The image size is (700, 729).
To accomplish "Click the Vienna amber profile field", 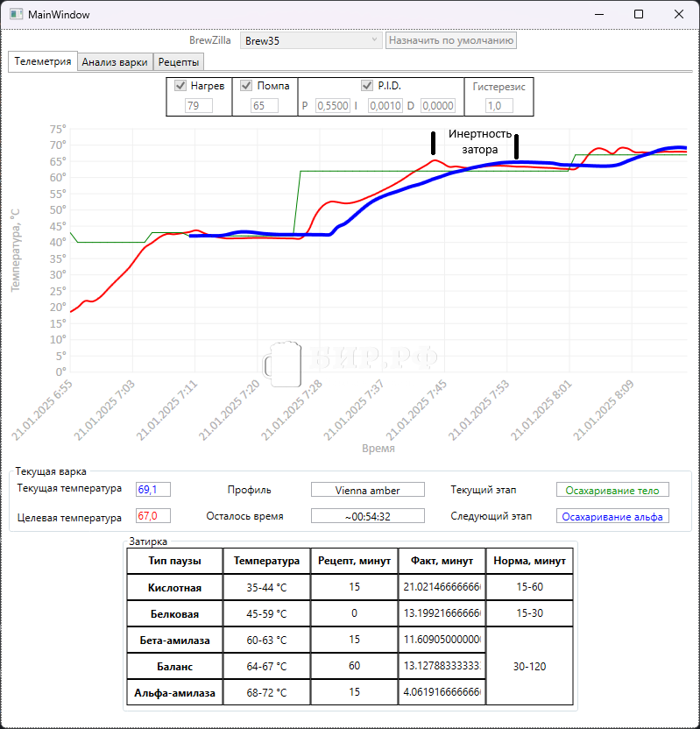I will point(367,490).
